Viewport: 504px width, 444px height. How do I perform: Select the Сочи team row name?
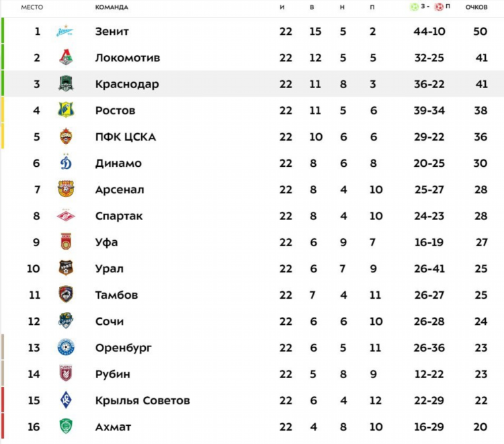coord(110,322)
